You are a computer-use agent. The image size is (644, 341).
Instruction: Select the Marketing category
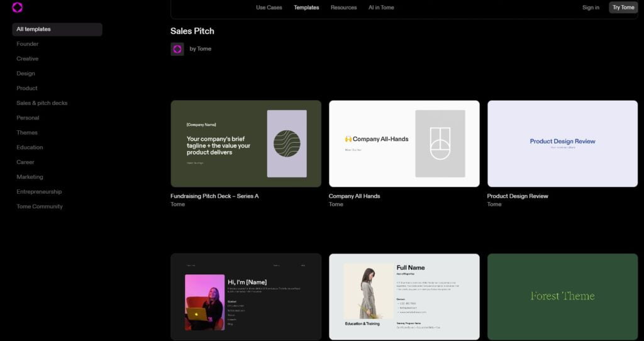coord(30,177)
